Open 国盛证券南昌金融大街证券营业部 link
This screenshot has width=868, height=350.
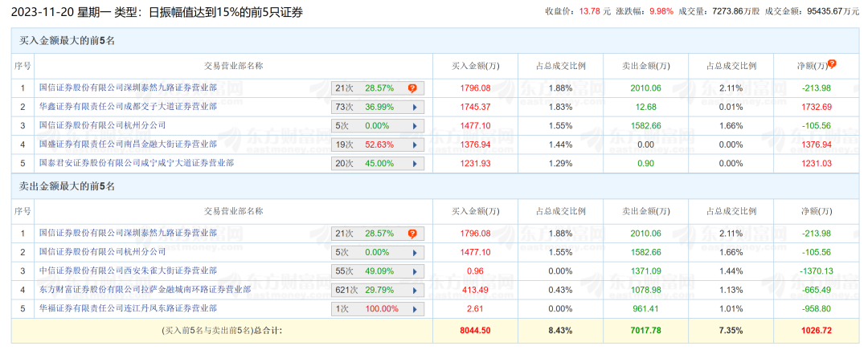(128, 144)
